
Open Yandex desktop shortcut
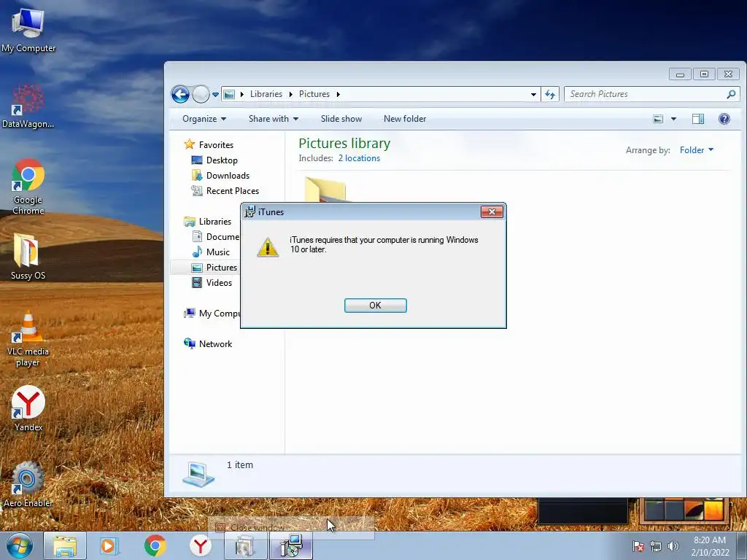coord(28,408)
